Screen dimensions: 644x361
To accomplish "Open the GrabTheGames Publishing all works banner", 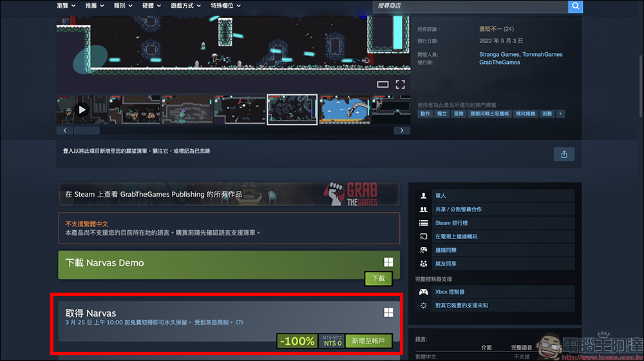I will 229,194.
